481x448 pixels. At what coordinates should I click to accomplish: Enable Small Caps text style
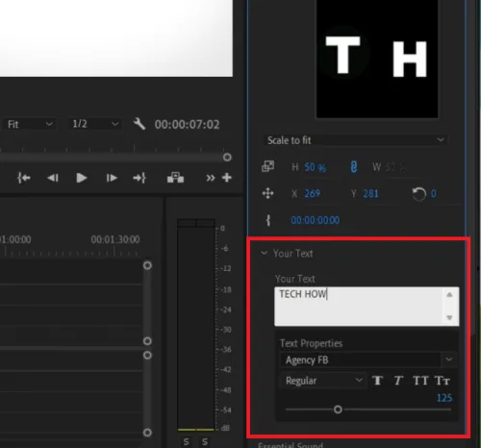pos(443,381)
